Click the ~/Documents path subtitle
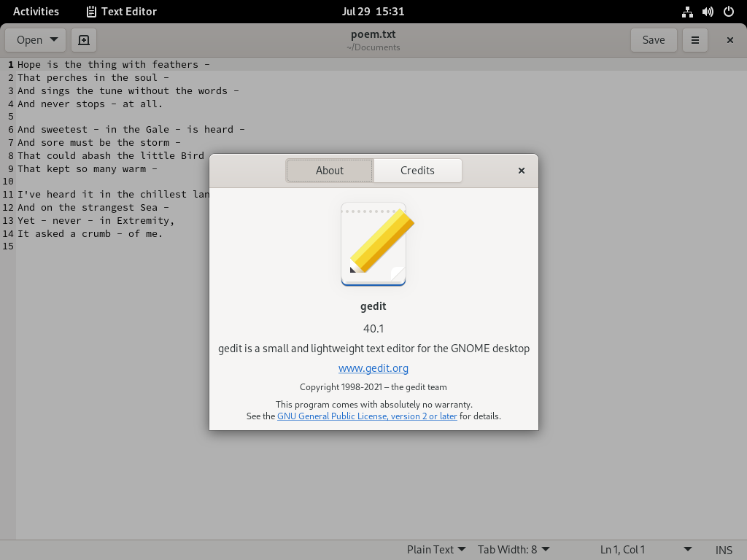 (373, 47)
